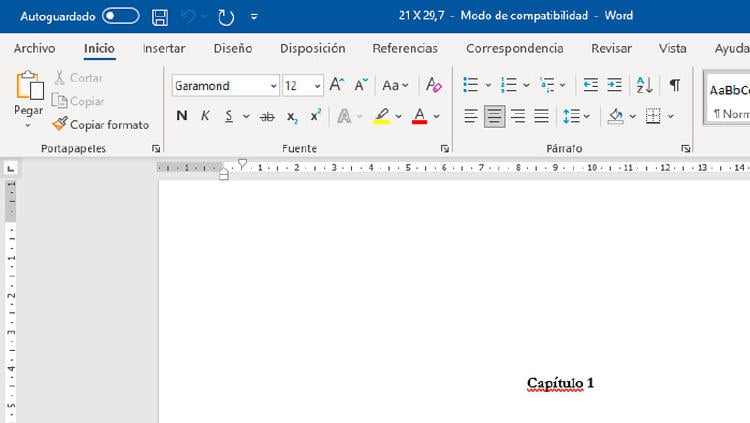This screenshot has height=423, width=750.
Task: Toggle center text alignment
Action: click(x=494, y=117)
